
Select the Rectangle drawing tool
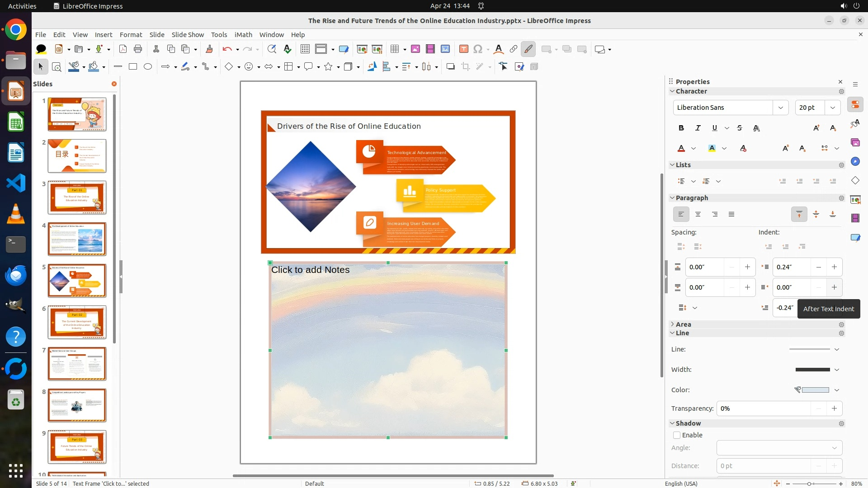(133, 67)
